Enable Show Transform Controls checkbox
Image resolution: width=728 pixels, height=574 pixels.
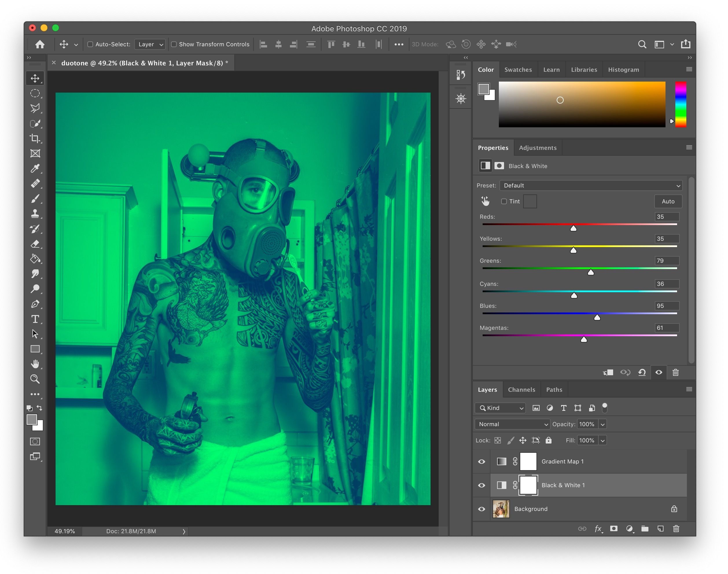coord(175,44)
